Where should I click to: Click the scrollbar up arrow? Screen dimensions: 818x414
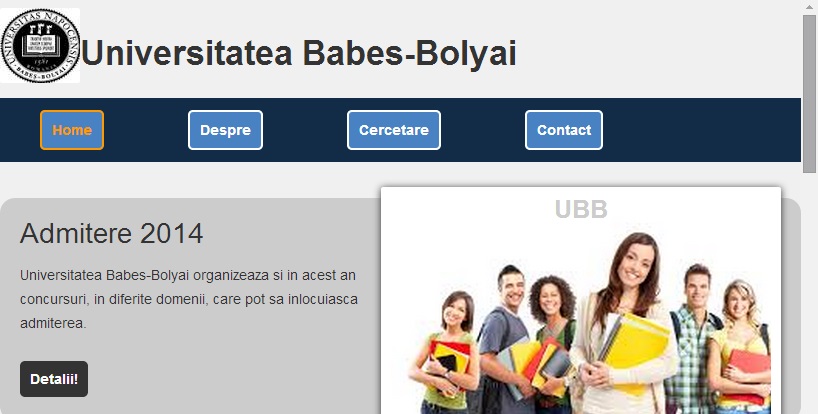coord(809,6)
